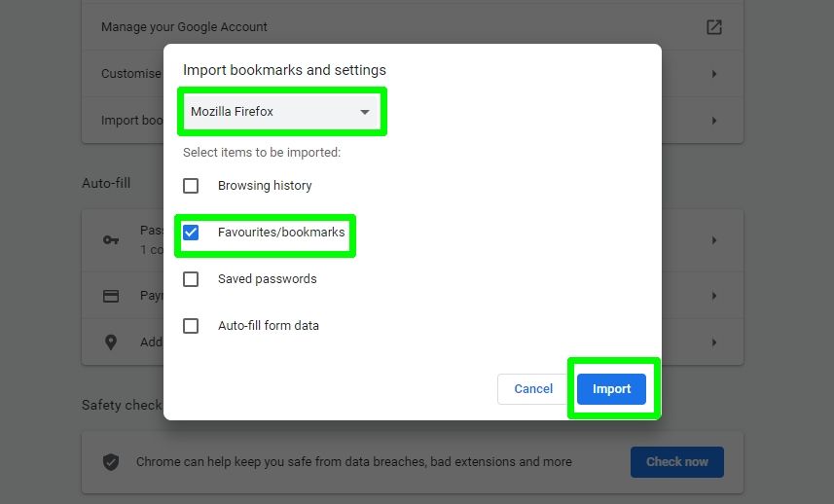Expand the Customise row arrow

[713, 74]
